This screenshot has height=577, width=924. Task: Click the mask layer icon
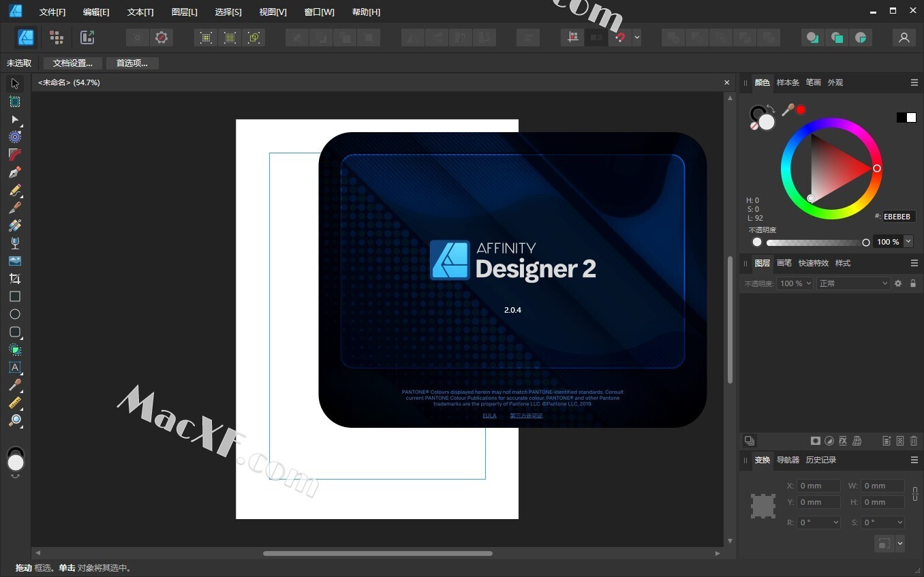(x=815, y=441)
